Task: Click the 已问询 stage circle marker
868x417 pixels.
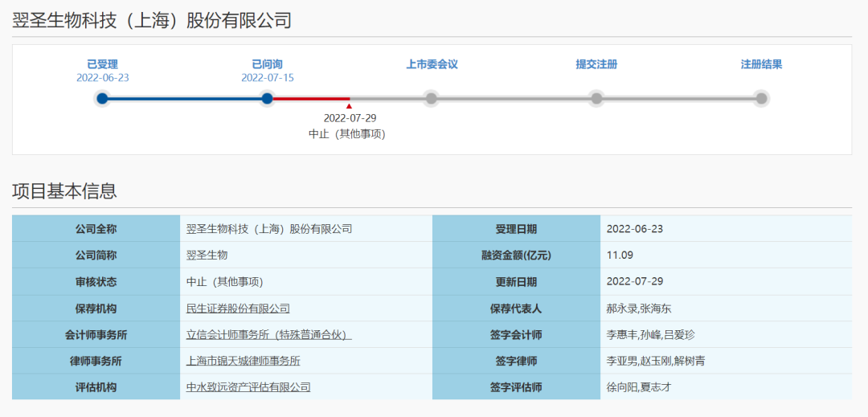Action: (268, 99)
